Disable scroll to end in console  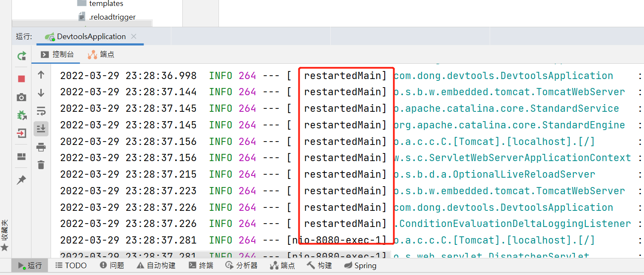point(41,128)
